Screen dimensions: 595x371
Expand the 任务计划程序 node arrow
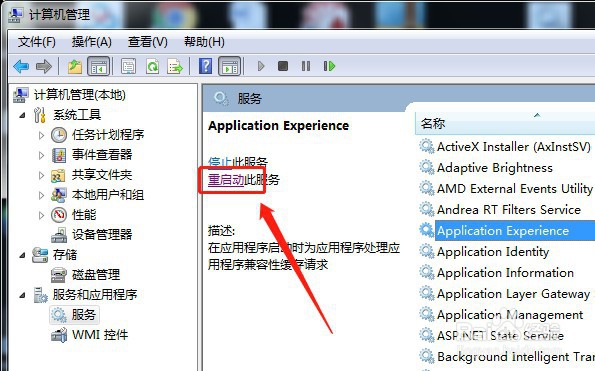coord(41,135)
